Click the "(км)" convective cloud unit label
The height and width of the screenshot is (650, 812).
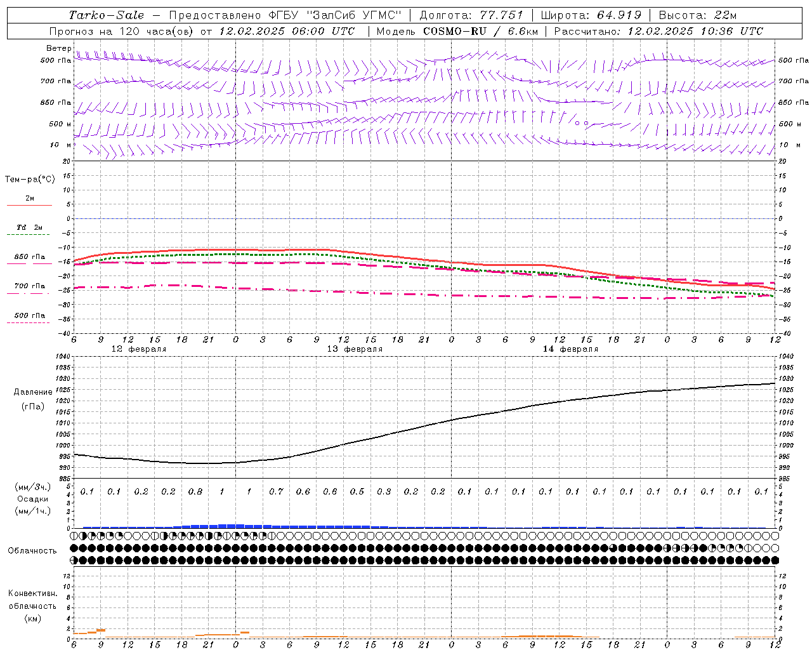[x=32, y=618]
